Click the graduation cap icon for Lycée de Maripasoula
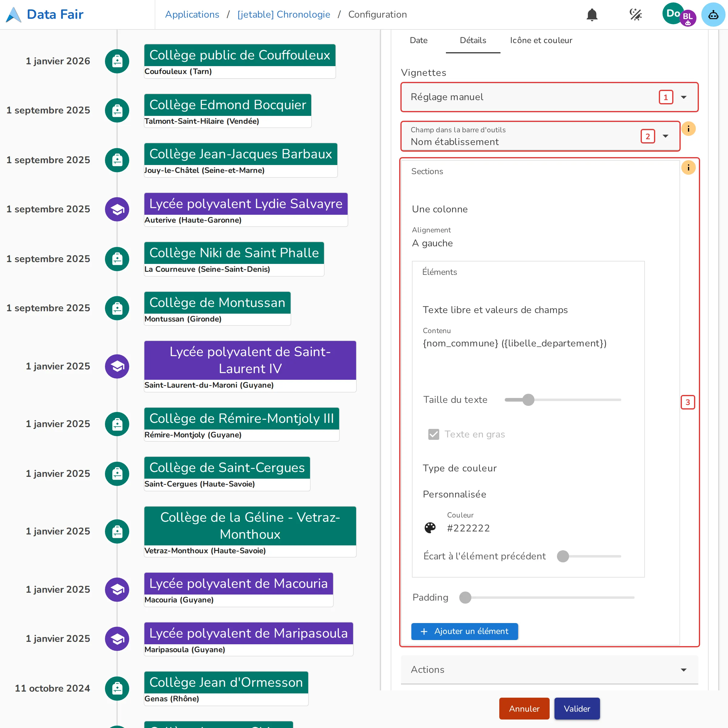This screenshot has width=728, height=728. click(x=117, y=639)
